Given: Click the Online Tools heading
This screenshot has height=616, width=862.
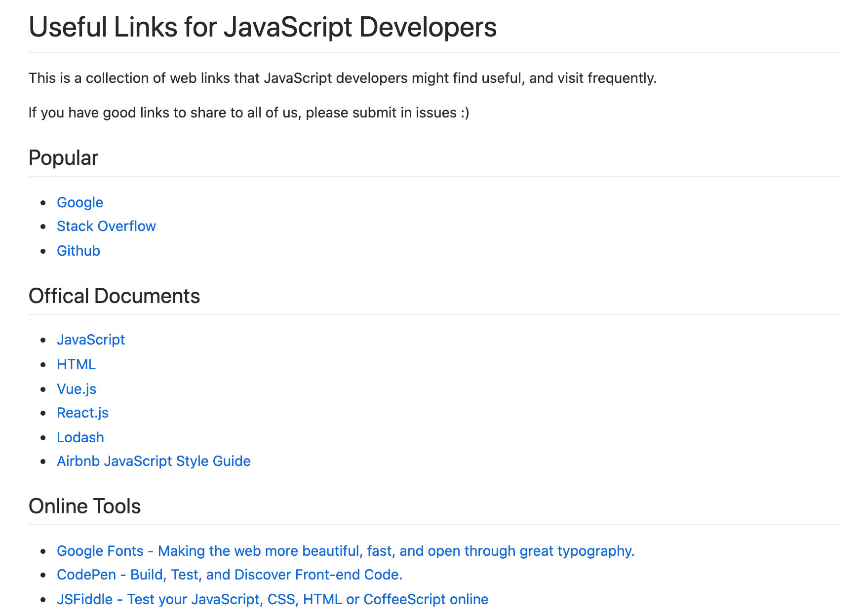Looking at the screenshot, I should 84,506.
